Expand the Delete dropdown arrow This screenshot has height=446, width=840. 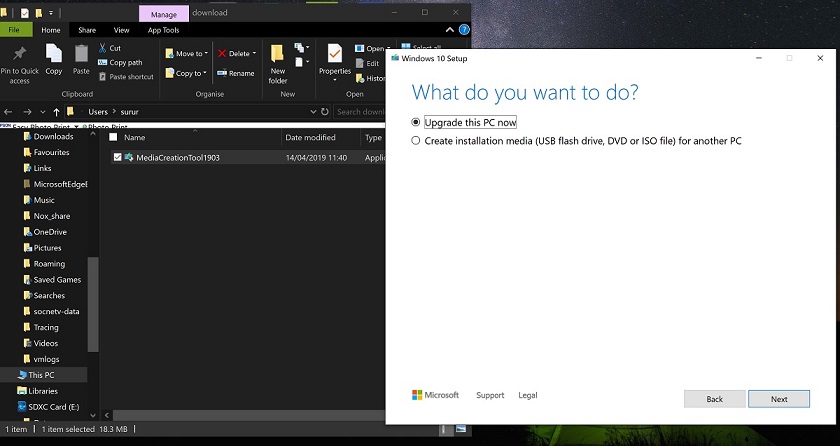click(254, 53)
